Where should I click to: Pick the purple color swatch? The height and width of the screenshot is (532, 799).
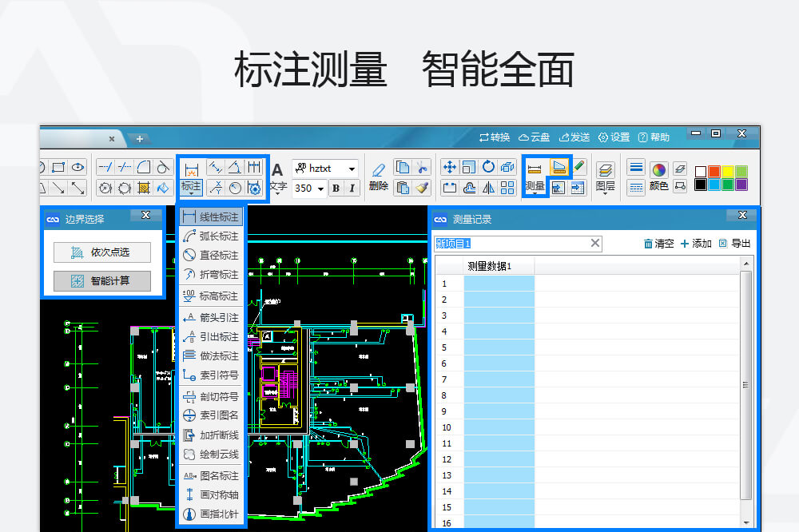pyautogui.click(x=741, y=185)
